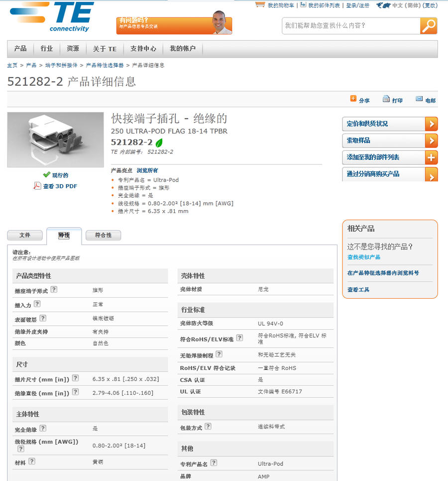Open the 行业 navigation menu
The width and height of the screenshot is (448, 481).
pos(47,49)
